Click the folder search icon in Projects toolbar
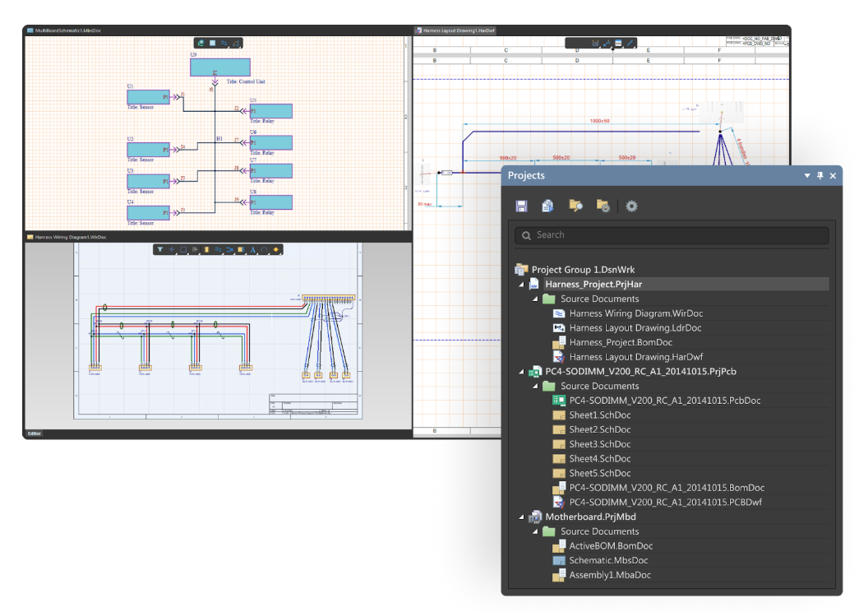 [575, 206]
